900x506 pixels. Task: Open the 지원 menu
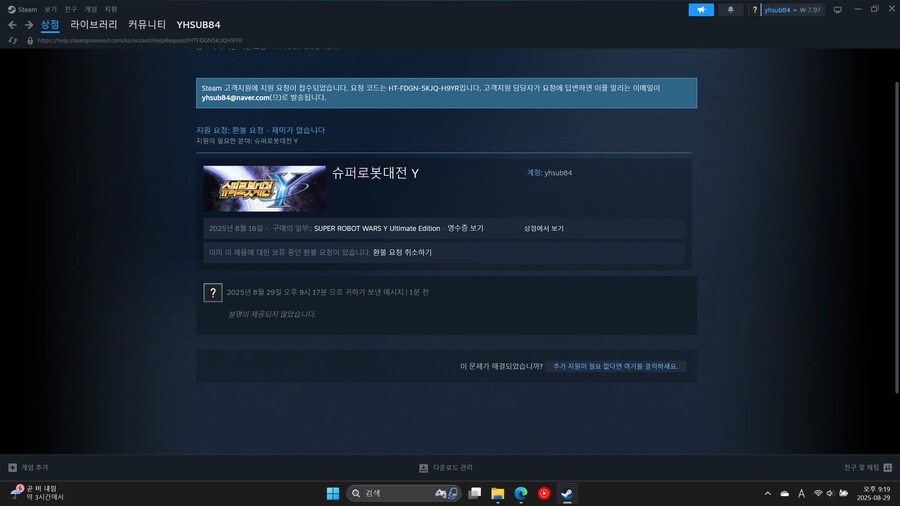tap(111, 9)
